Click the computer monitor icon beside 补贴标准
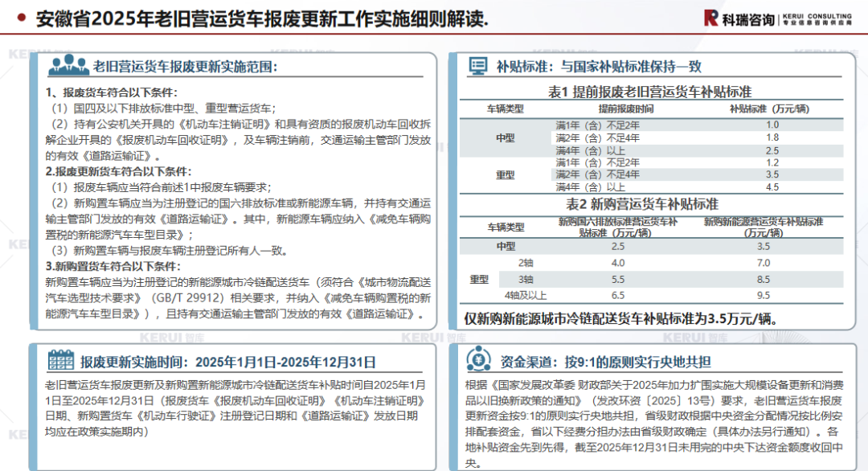This screenshot has width=868, height=471. pyautogui.click(x=477, y=65)
